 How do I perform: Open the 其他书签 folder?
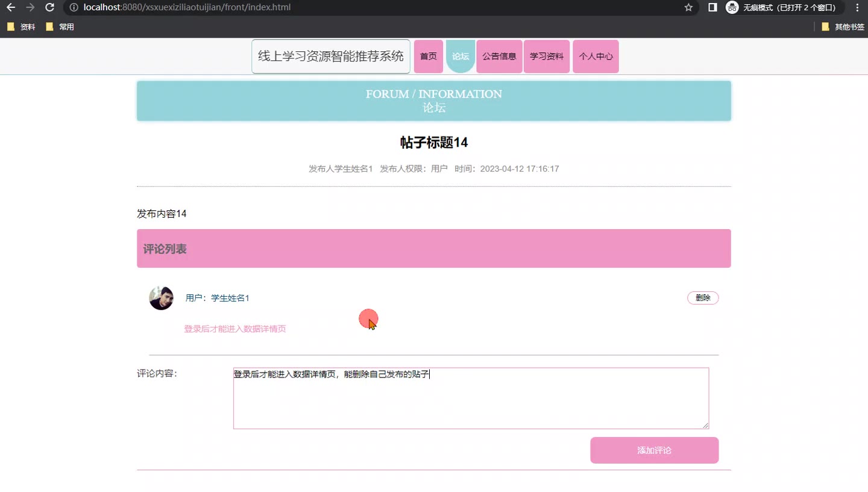coord(843,27)
